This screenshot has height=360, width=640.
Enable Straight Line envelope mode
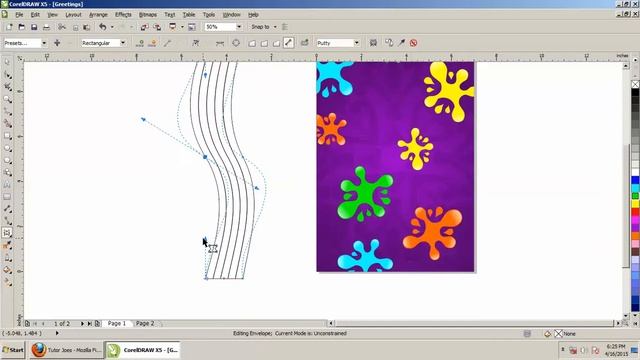252,43
